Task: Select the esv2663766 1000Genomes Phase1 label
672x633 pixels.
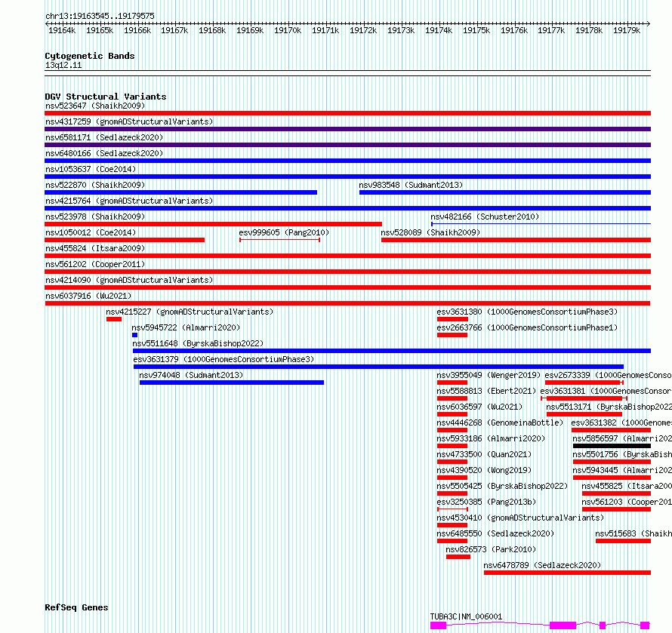Action: [x=527, y=327]
